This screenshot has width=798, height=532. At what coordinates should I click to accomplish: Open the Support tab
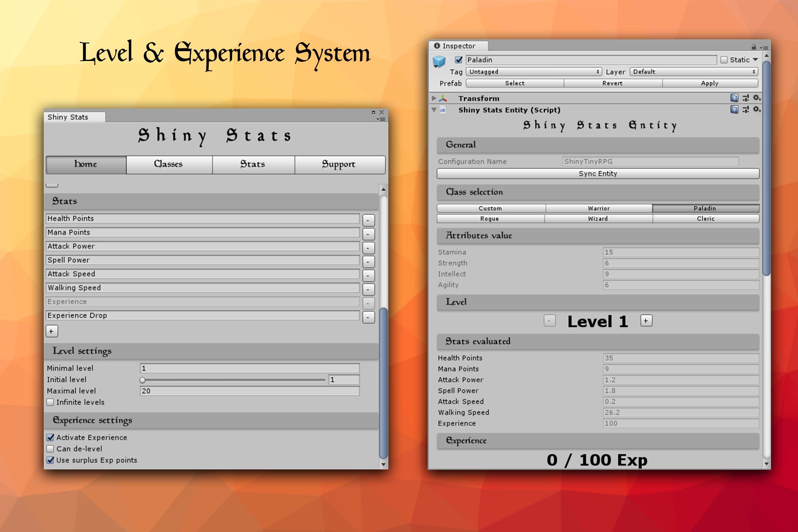339,165
